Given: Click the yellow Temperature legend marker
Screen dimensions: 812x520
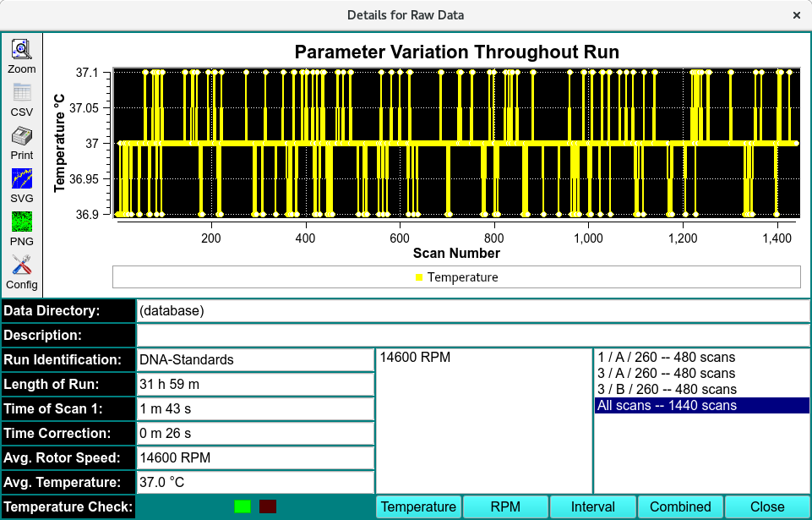Looking at the screenshot, I should tap(419, 277).
